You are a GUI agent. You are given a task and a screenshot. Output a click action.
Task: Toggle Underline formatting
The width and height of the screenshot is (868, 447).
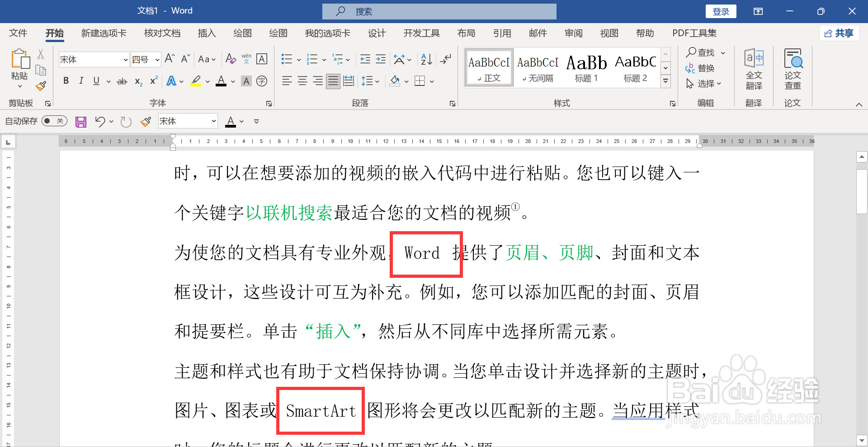pos(96,81)
